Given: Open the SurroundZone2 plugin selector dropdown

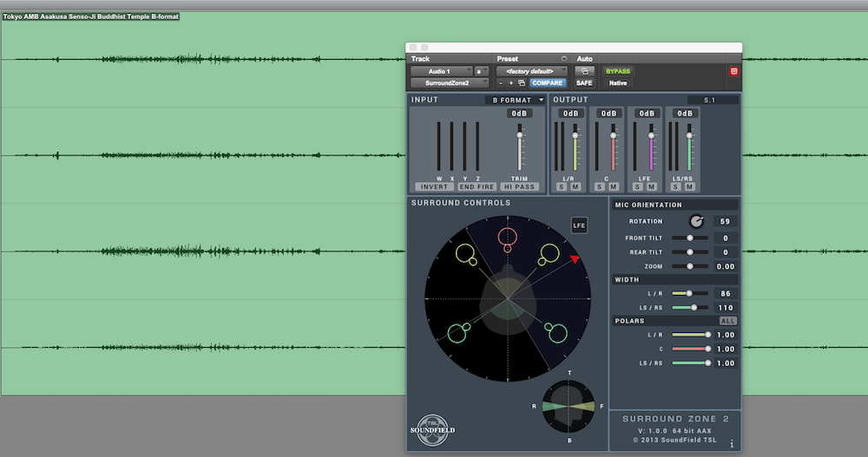Looking at the screenshot, I should pyautogui.click(x=450, y=83).
